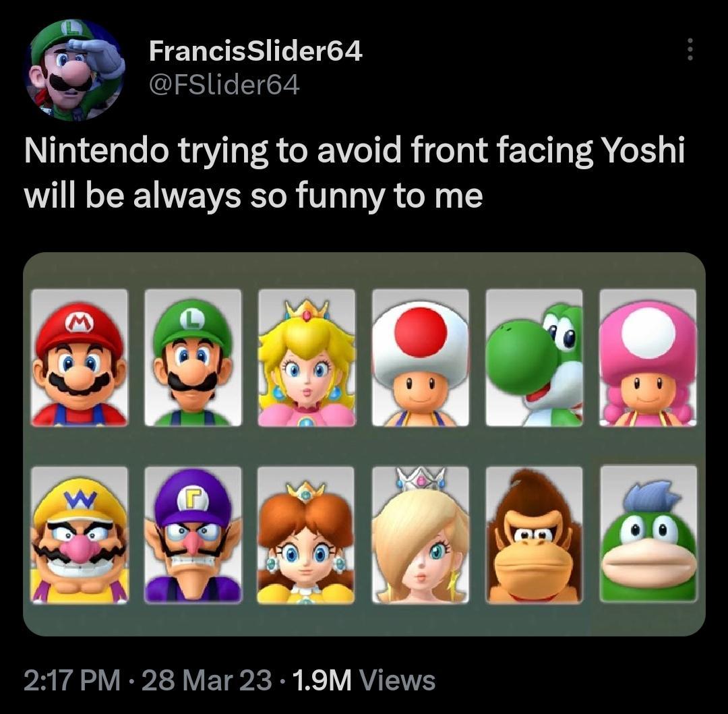
Task: Click FrancisSlider64's Luigi profile avatar
Action: pyautogui.click(x=74, y=69)
